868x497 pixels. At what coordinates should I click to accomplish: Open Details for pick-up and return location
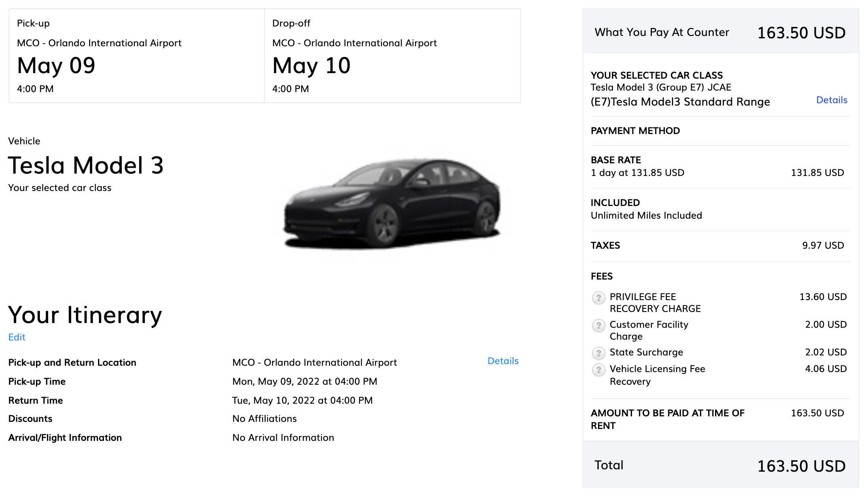502,361
